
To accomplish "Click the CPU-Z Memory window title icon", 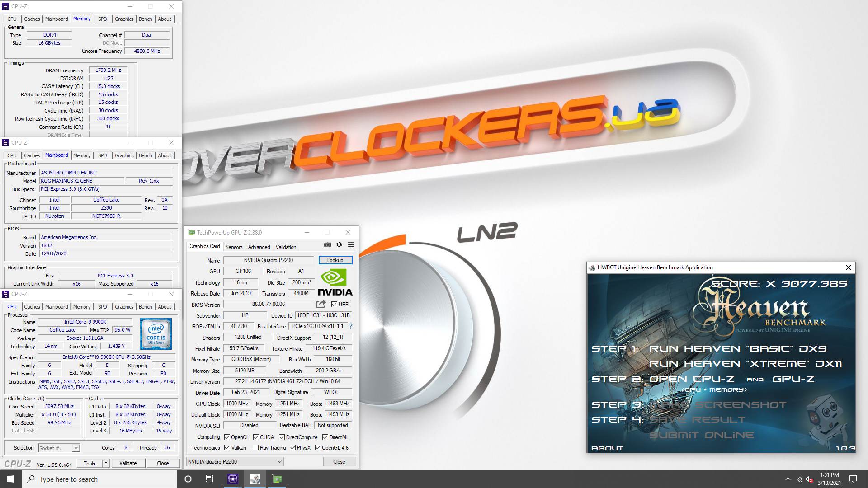I will 5,6.
